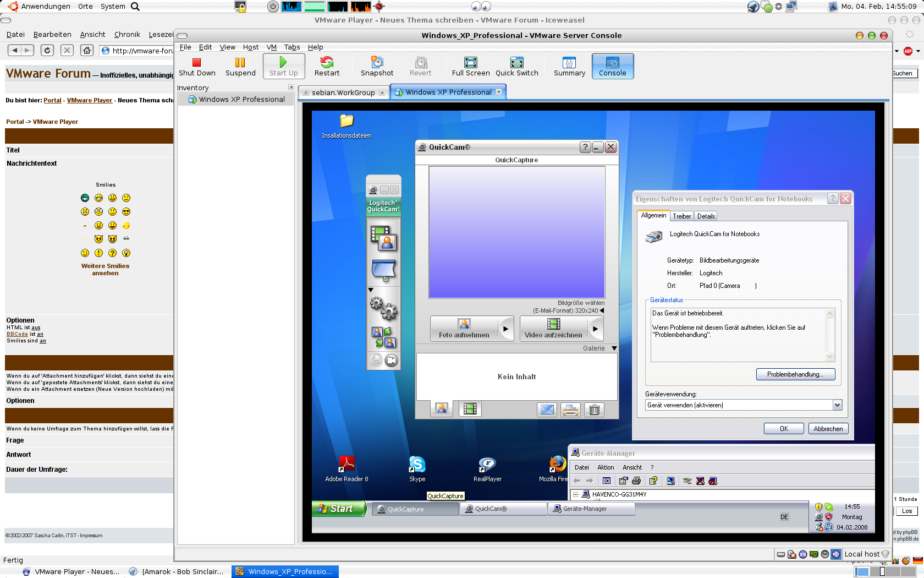Image resolution: width=924 pixels, height=578 pixels.
Task: Close the Inventory panel
Action: (x=291, y=88)
